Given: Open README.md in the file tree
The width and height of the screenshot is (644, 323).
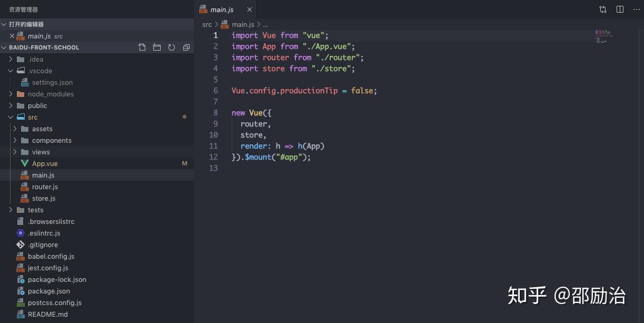Looking at the screenshot, I should click(x=97, y=314).
